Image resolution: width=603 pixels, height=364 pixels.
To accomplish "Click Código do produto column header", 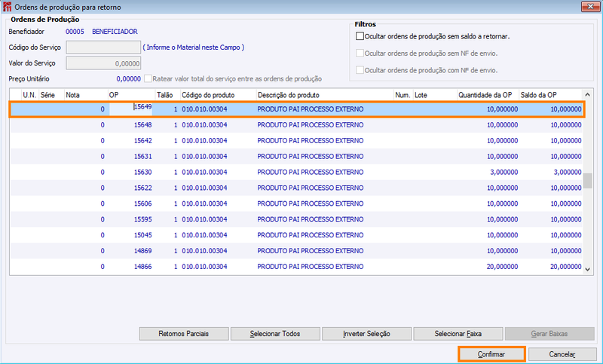I will (218, 95).
